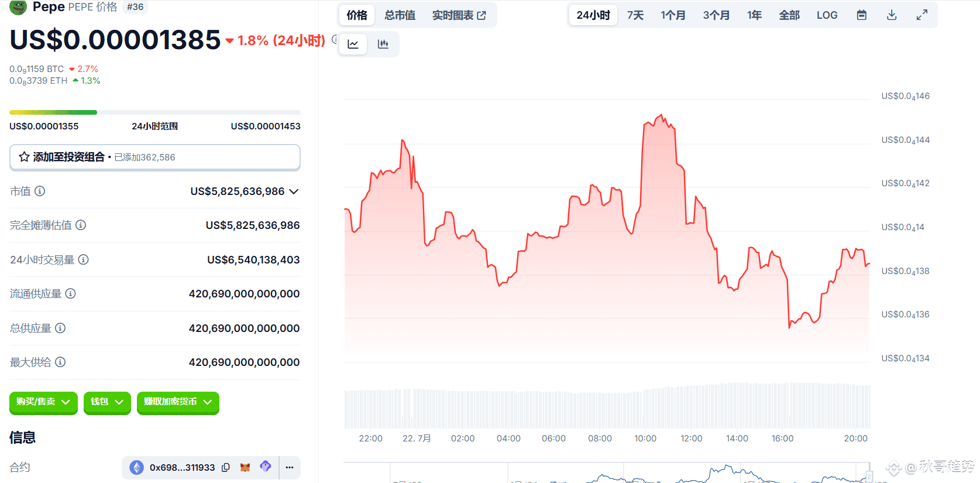
Task: Click the Ethereum logo on contract row
Action: click(136, 467)
